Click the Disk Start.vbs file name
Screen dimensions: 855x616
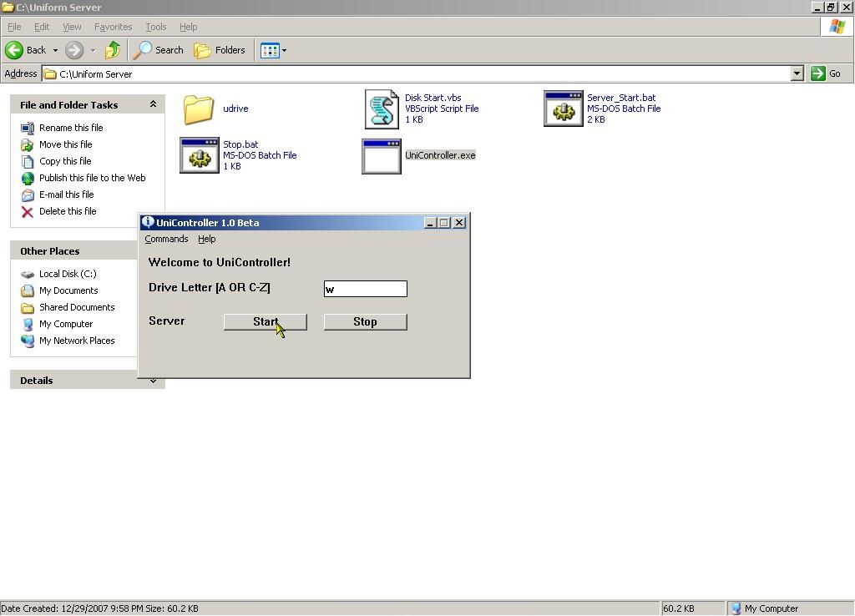[433, 98]
